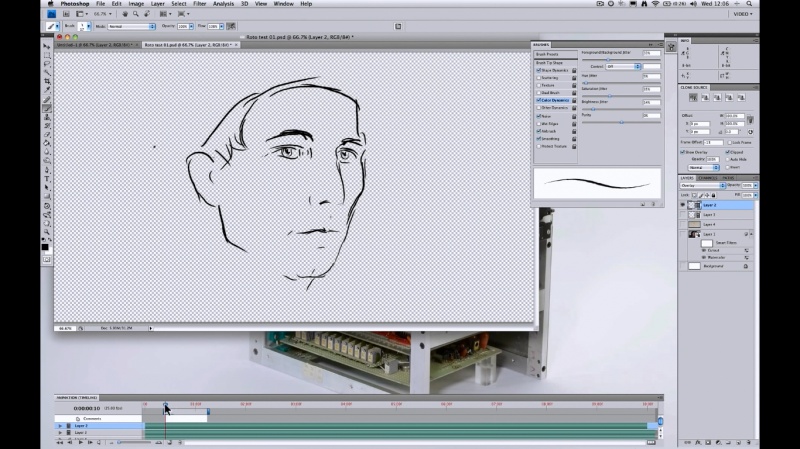This screenshot has height=449, width=800.
Task: Click the Hand tool in the application bar
Action: tap(125, 14)
